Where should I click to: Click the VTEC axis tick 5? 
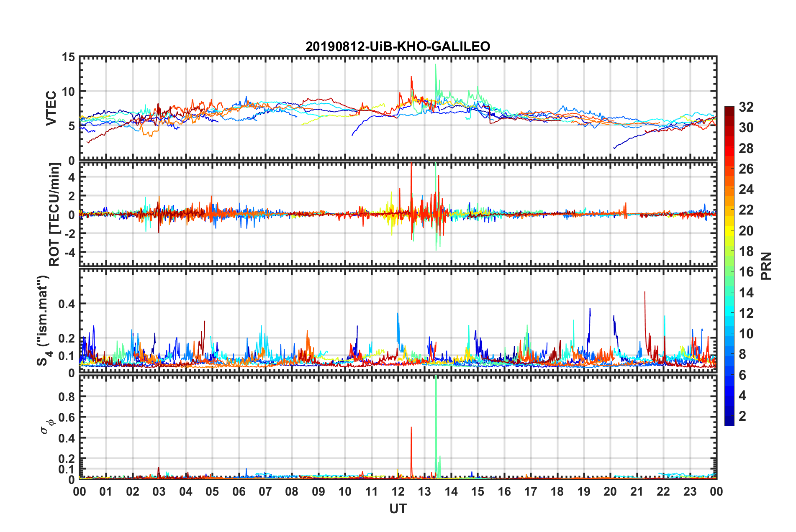click(x=72, y=126)
